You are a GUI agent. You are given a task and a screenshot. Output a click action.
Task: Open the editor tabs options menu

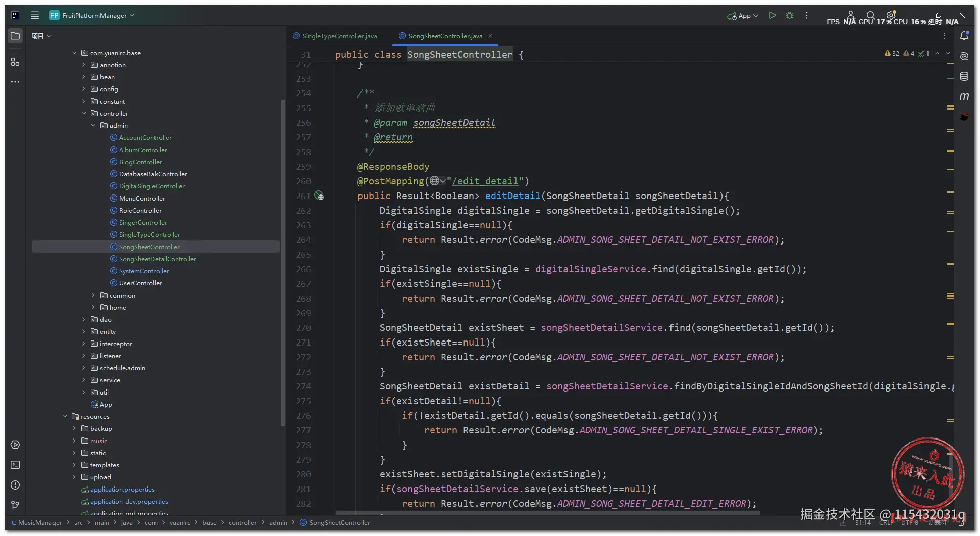pyautogui.click(x=944, y=36)
